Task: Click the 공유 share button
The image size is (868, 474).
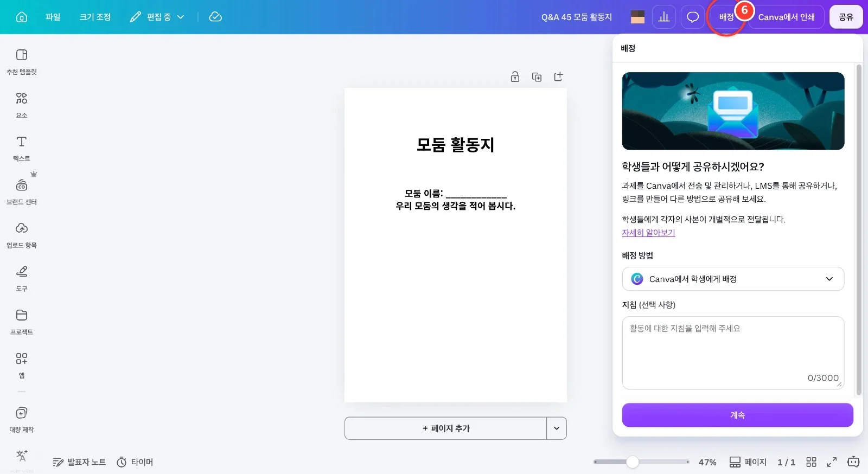Action: (x=846, y=17)
